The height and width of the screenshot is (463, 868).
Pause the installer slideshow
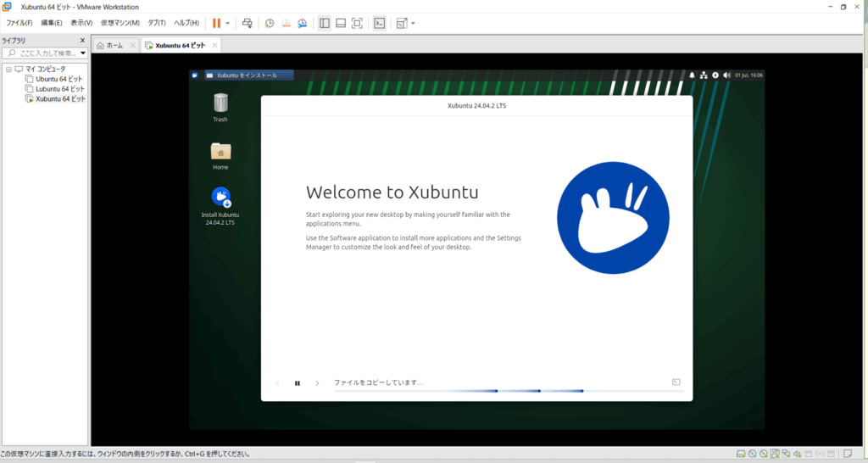[x=298, y=383]
